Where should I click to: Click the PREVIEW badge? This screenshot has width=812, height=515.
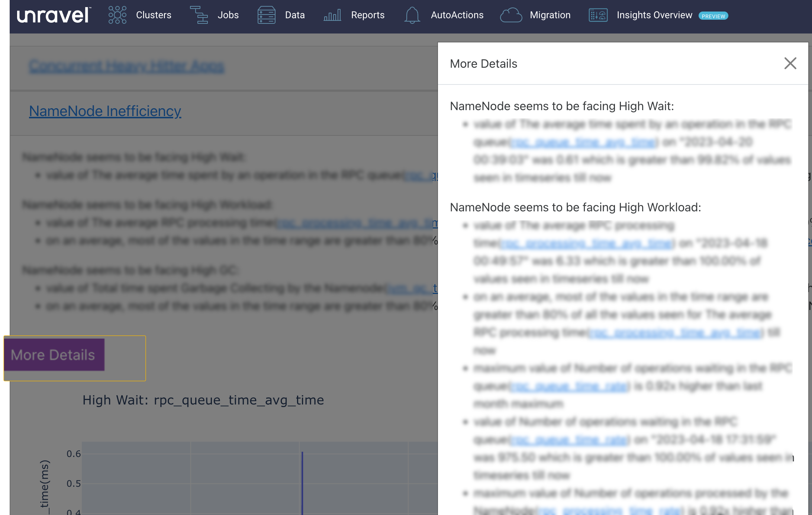(713, 16)
